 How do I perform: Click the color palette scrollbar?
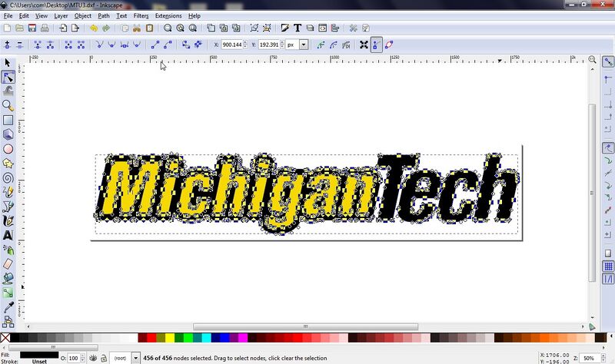(x=53, y=347)
